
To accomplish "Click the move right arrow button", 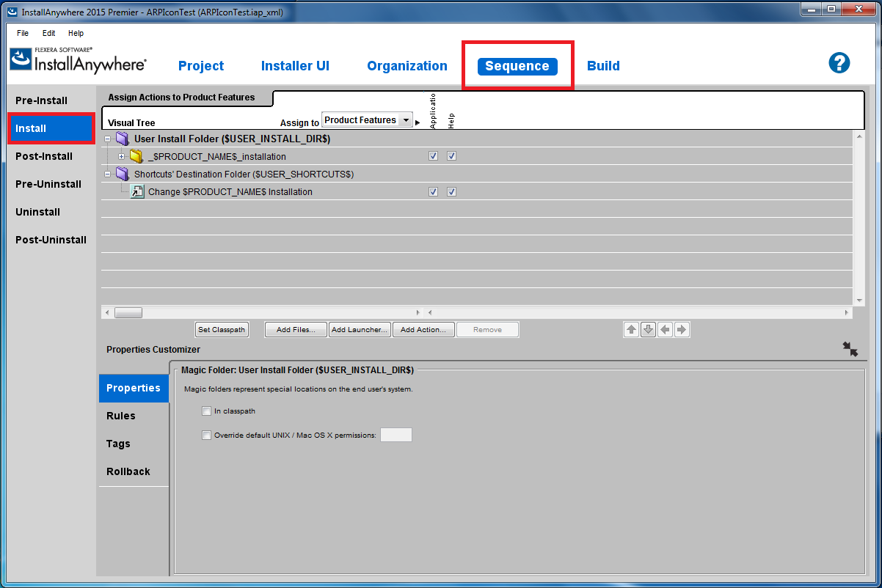I will [682, 330].
